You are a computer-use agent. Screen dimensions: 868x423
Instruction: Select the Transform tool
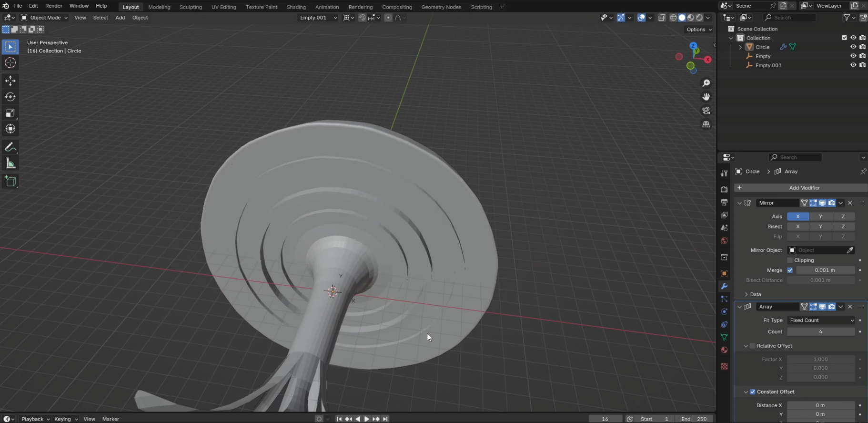tap(10, 129)
